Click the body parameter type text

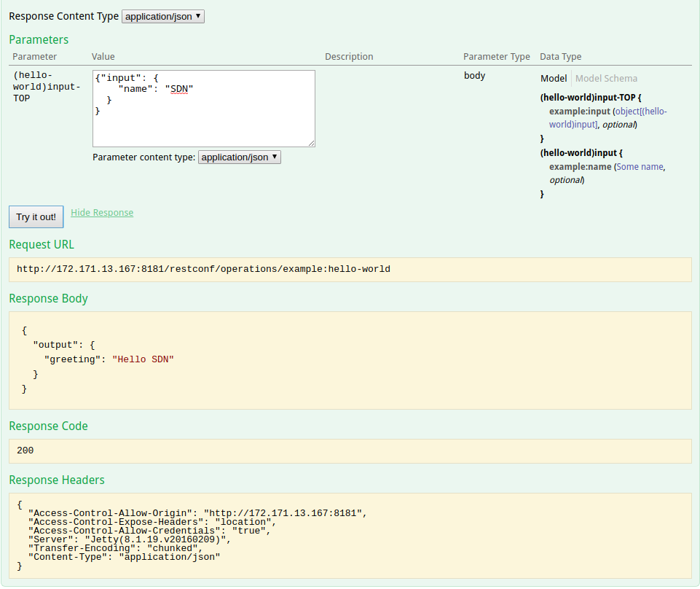474,76
